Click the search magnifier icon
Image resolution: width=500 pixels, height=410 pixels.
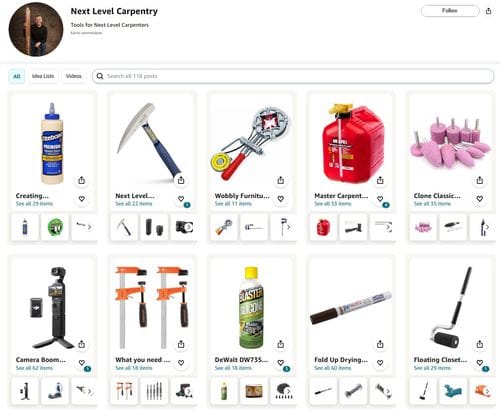tap(100, 76)
